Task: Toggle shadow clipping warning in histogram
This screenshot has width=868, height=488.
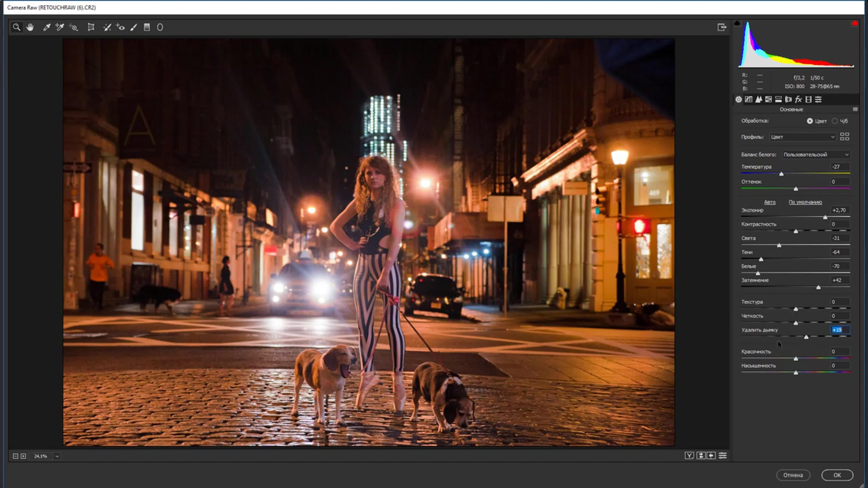Action: pyautogui.click(x=737, y=23)
